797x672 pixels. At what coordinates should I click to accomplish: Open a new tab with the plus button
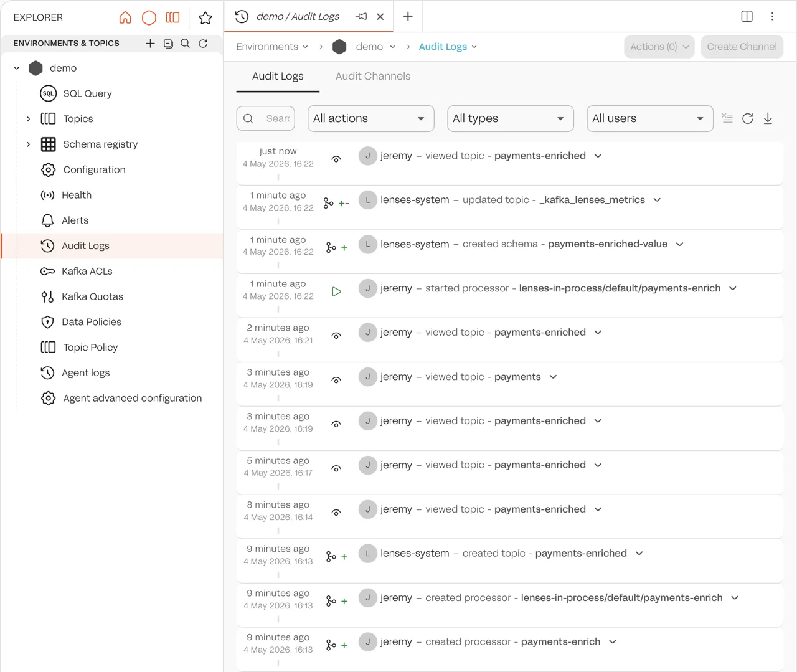click(408, 16)
